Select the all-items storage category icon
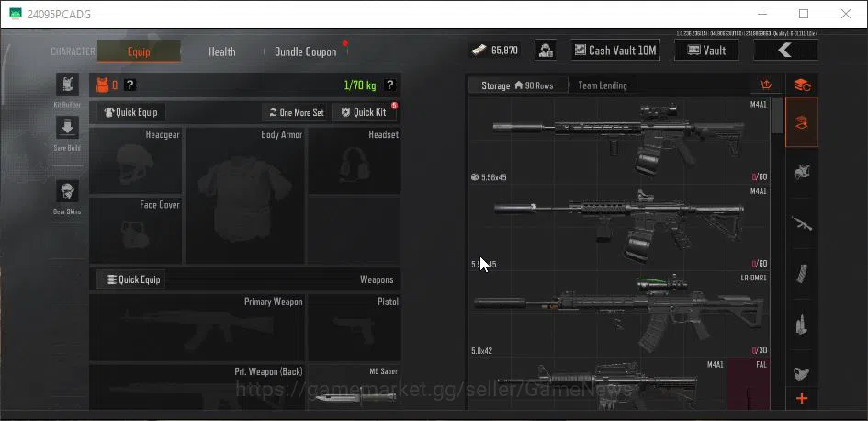Viewport: 868px width, 421px height. coord(802,122)
